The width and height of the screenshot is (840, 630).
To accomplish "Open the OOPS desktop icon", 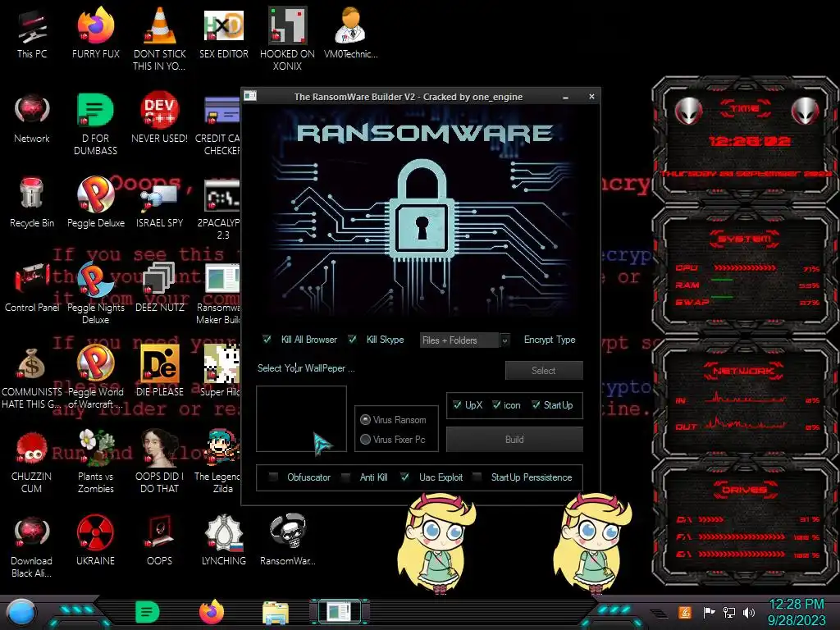I will [x=159, y=540].
